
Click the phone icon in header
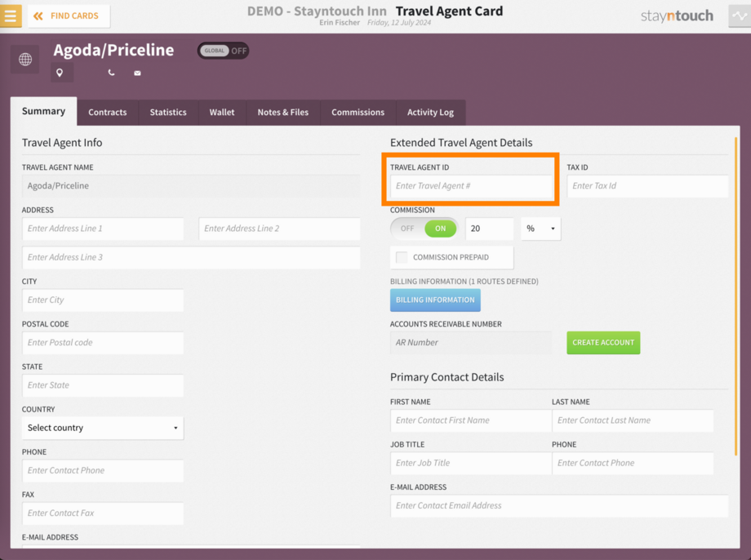click(x=111, y=73)
